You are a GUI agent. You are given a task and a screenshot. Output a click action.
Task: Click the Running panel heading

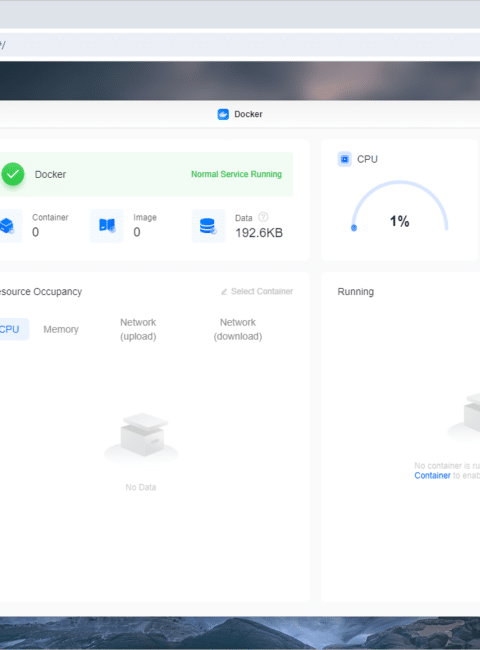356,292
